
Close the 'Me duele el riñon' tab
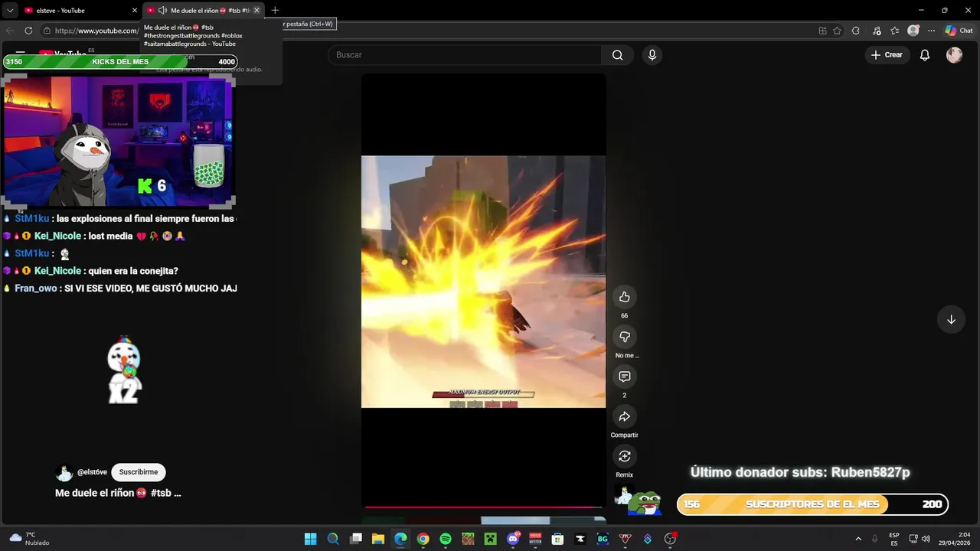click(x=256, y=11)
